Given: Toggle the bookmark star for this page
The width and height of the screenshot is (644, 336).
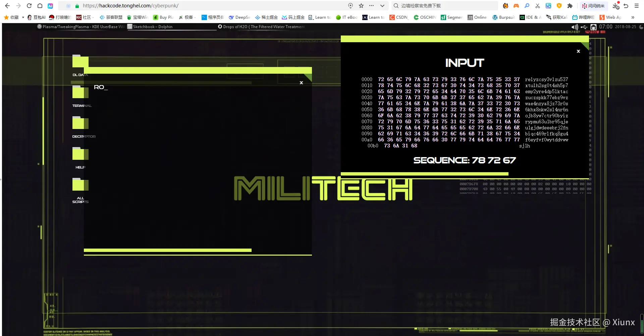Looking at the screenshot, I should 361,6.
